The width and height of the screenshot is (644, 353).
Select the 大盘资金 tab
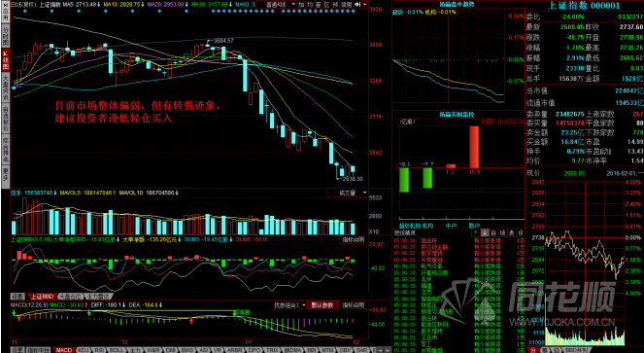click(x=70, y=297)
